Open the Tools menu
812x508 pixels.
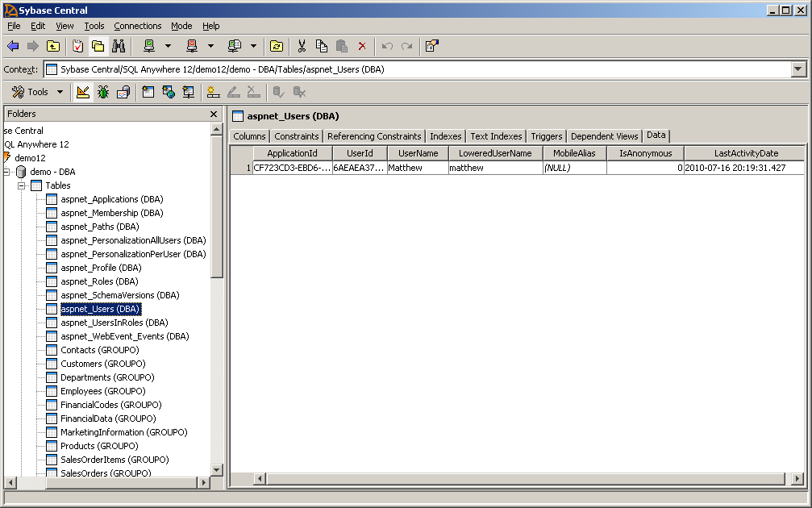(x=94, y=26)
